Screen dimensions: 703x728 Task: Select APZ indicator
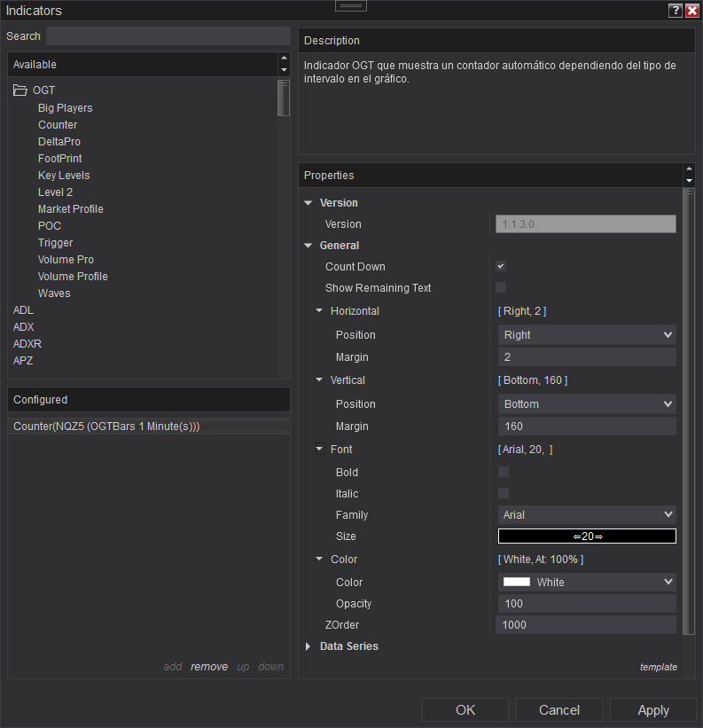[x=23, y=361]
